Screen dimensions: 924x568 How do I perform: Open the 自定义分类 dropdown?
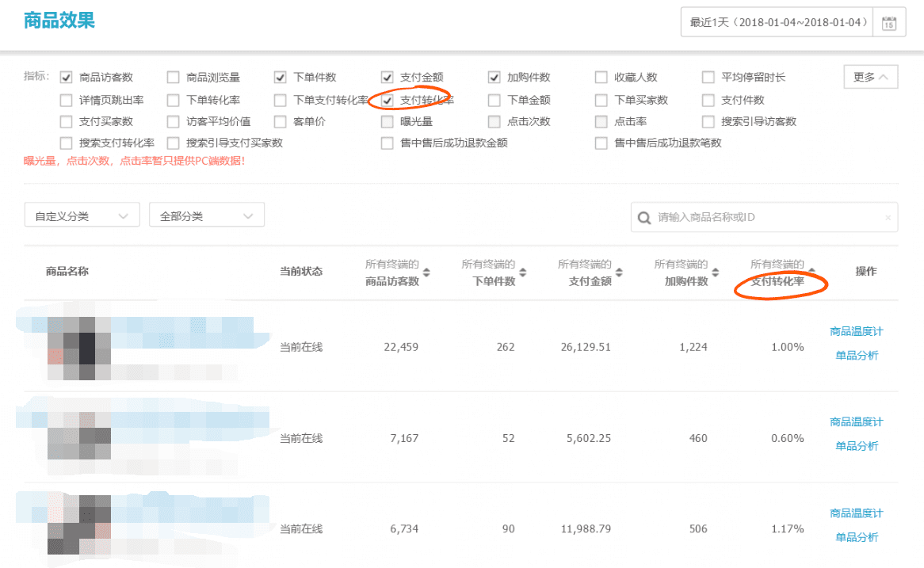pos(82,215)
